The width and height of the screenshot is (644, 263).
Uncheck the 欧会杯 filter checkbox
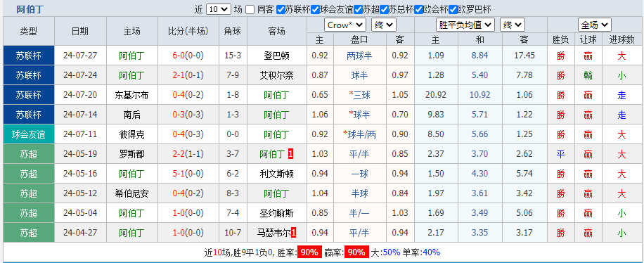point(418,9)
